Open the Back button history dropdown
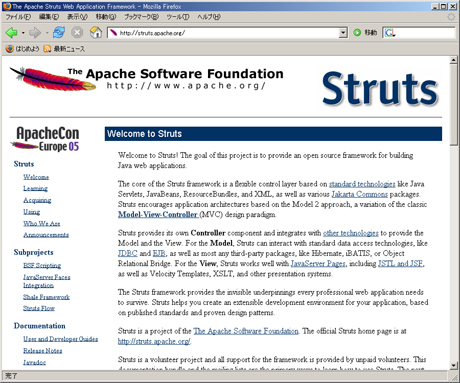 point(23,33)
